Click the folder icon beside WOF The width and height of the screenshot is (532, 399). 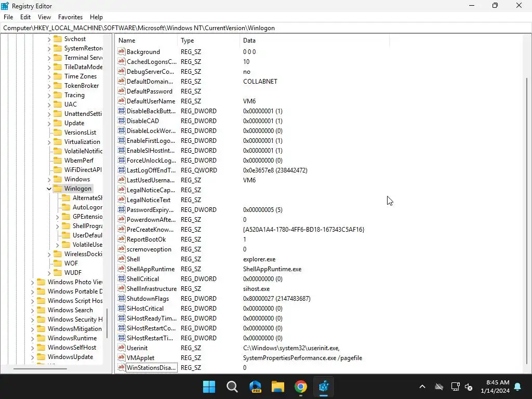tap(58, 263)
